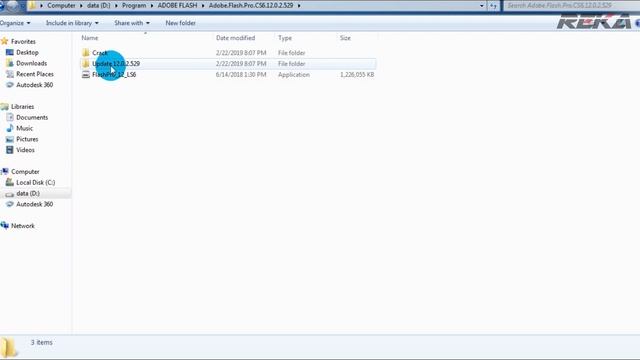Select the FlashPro_12_LS6 application icon
This screenshot has height=360, width=640.
tap(86, 75)
